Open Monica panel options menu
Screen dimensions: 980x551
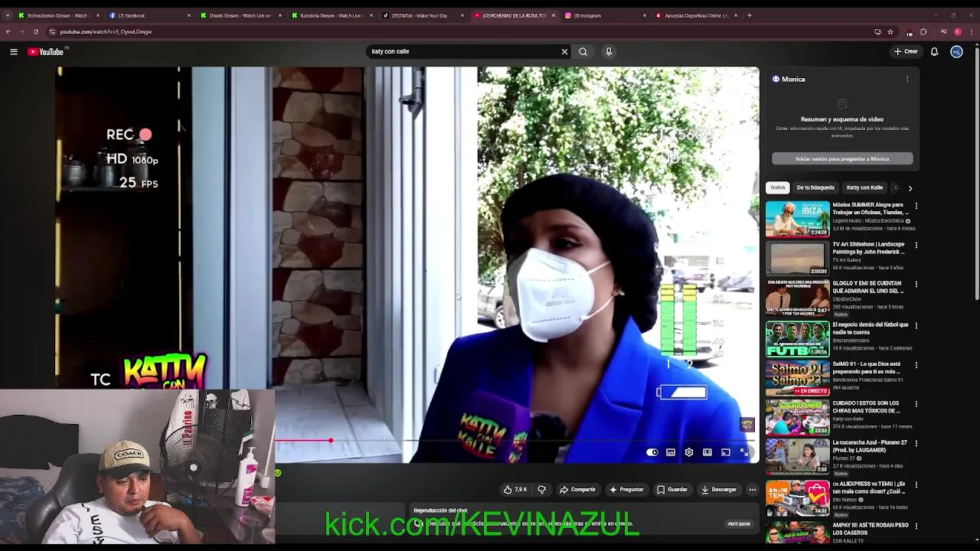point(907,79)
